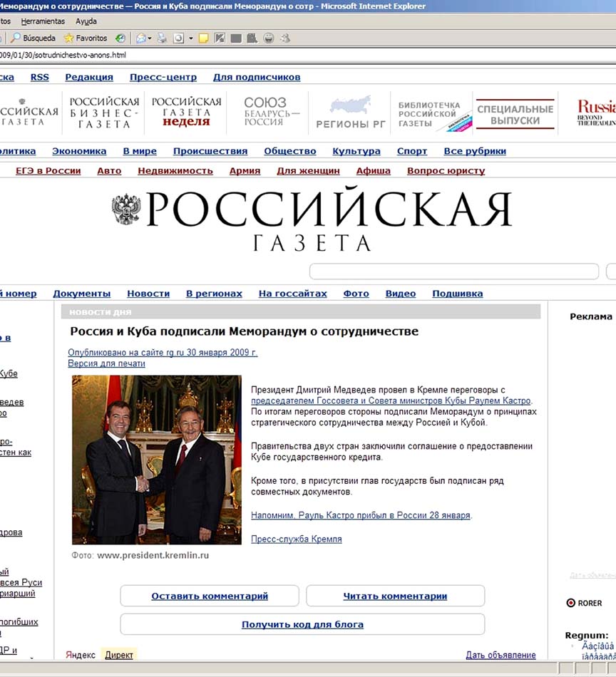Open the Экономика section
Screen dimensions: 616x677
pos(79,151)
